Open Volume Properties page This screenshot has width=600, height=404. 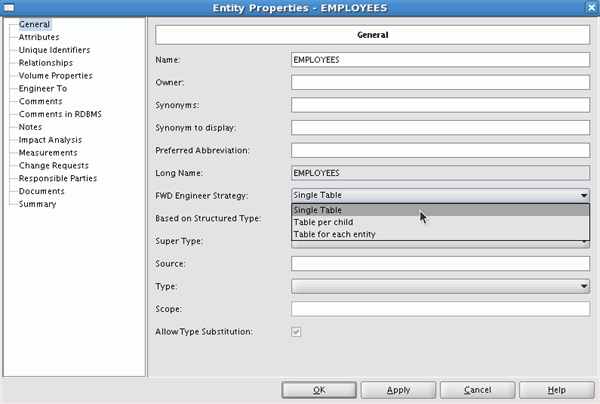[55, 76]
